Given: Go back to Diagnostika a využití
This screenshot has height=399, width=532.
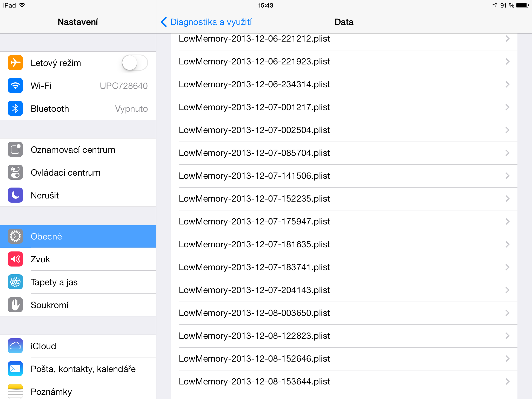Looking at the screenshot, I should click(206, 22).
